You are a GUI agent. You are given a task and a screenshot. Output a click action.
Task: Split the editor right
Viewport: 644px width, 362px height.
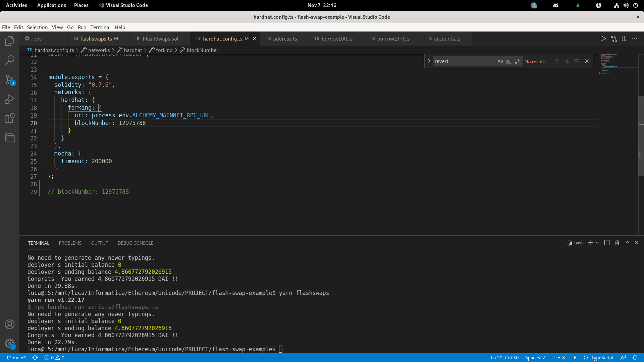pyautogui.click(x=625, y=39)
